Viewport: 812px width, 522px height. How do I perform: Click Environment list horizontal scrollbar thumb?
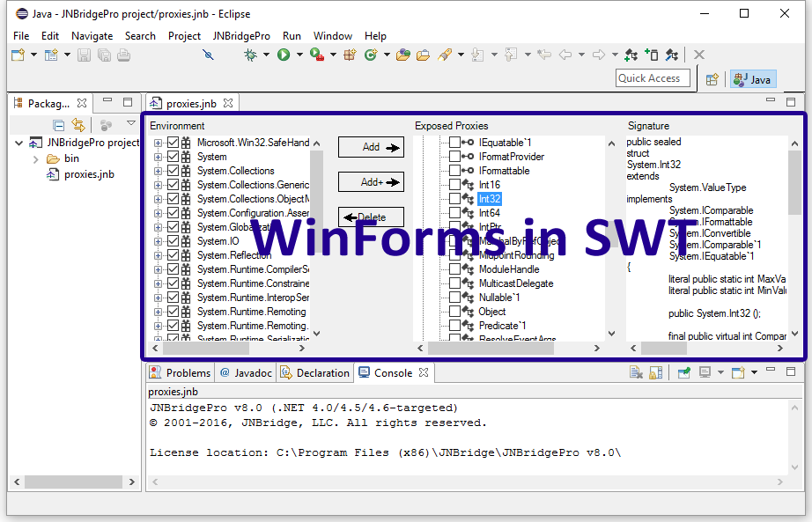pos(206,349)
